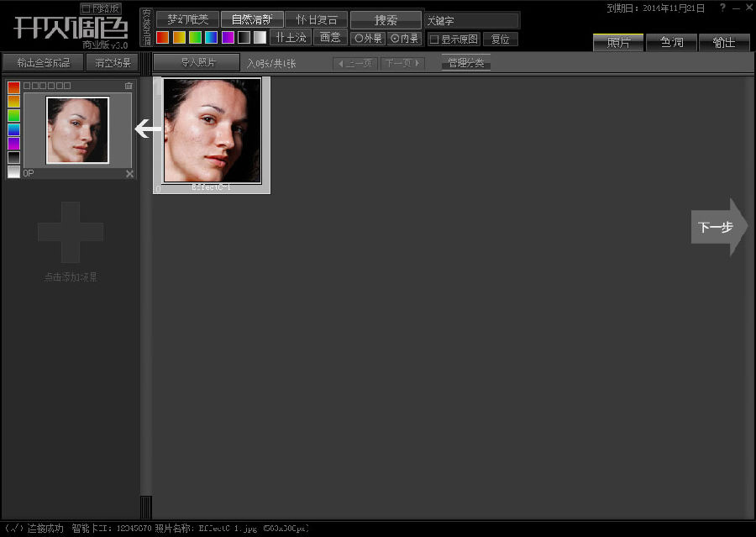Open help with the question mark icon
The image size is (756, 537).
[x=722, y=8]
